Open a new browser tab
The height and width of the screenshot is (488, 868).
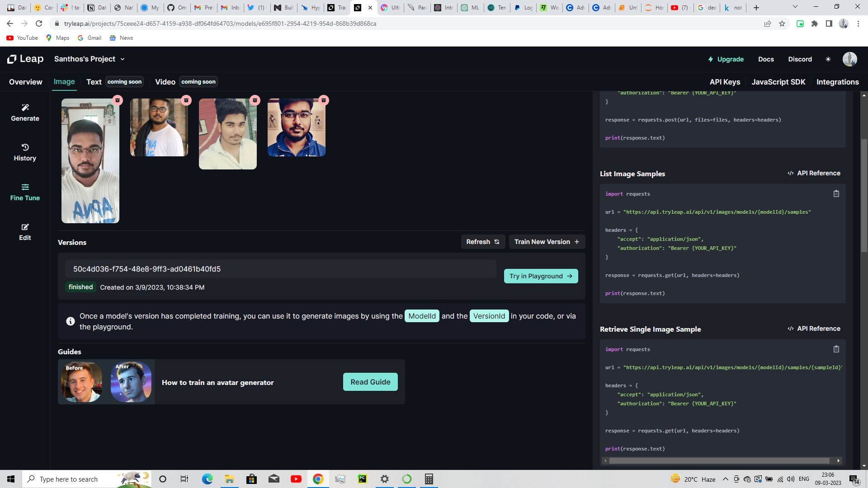(x=756, y=8)
